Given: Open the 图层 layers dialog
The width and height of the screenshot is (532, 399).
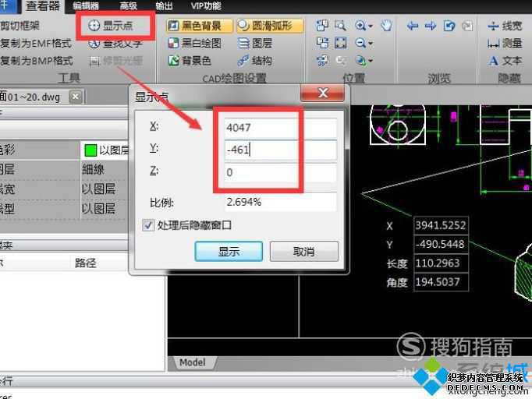Looking at the screenshot, I should pos(255,43).
